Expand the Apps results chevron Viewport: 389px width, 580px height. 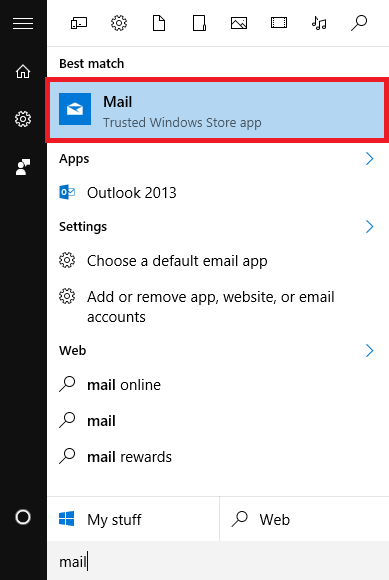[369, 159]
